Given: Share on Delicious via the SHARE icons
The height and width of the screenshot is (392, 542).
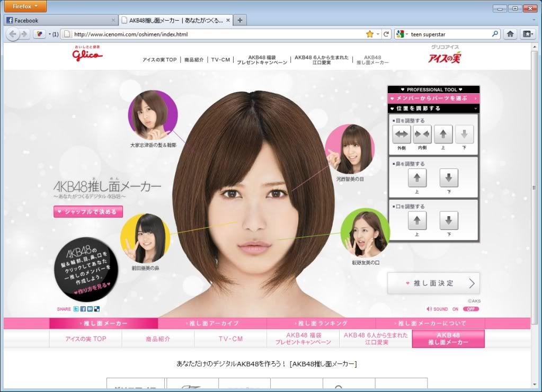Looking at the screenshot, I should coord(97,309).
